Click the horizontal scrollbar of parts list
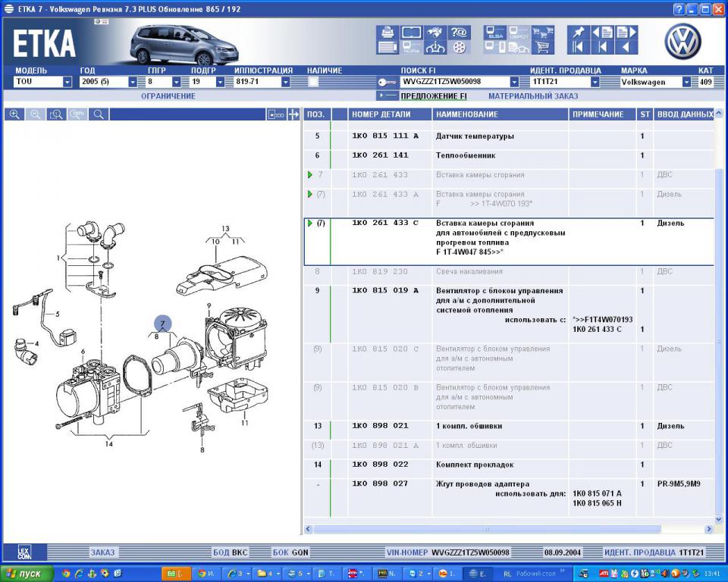The image size is (728, 582). tap(487, 529)
